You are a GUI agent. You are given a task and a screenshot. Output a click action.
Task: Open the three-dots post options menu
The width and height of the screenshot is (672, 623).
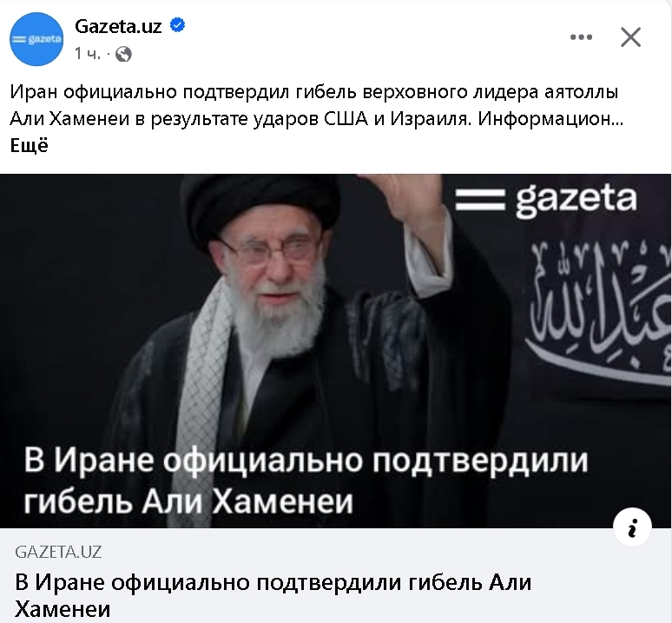coord(581,37)
